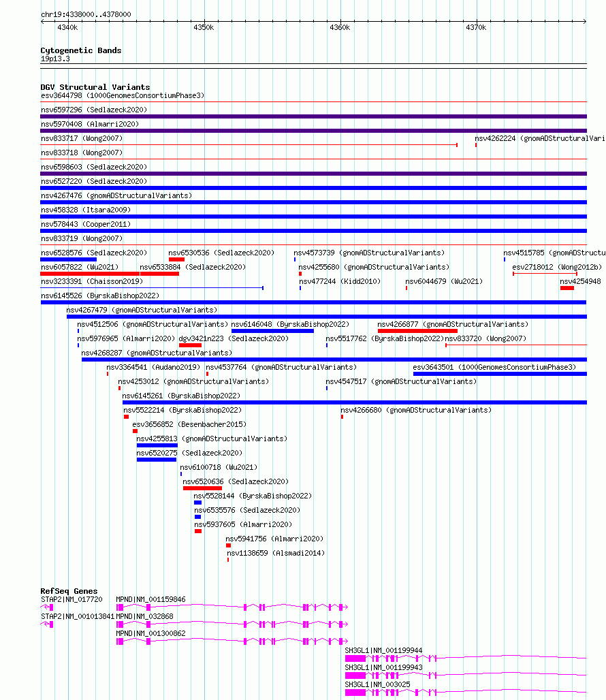Select the nsv6100718 (Wu2021) label

[x=219, y=467]
